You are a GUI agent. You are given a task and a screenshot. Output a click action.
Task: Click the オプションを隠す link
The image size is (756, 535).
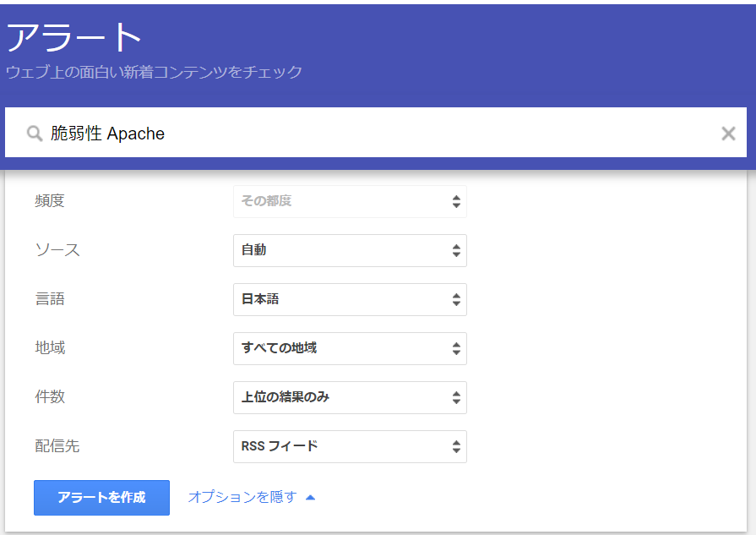tap(242, 497)
